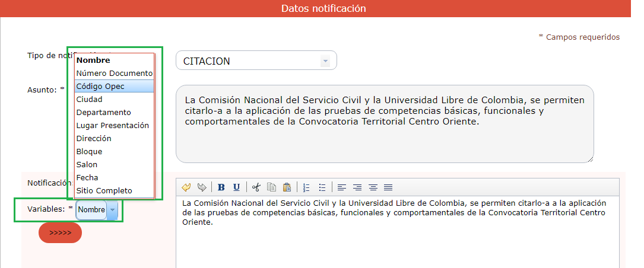Align text left in the editor
The width and height of the screenshot is (644, 268).
click(342, 187)
